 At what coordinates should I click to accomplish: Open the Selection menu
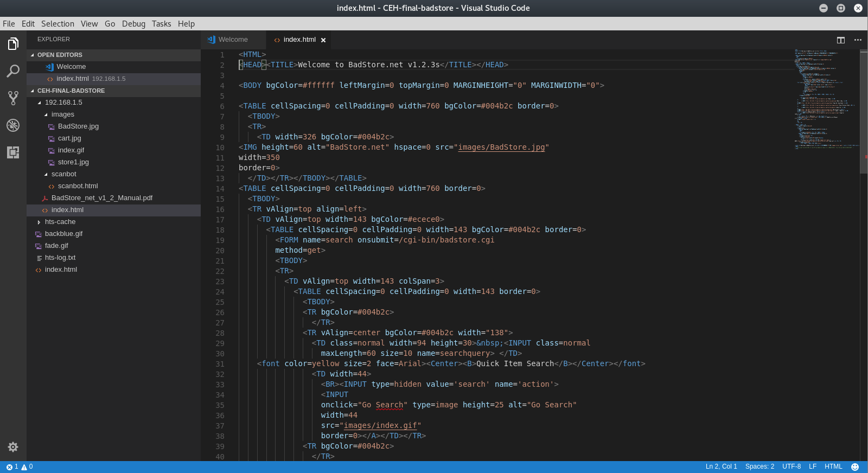[58, 24]
